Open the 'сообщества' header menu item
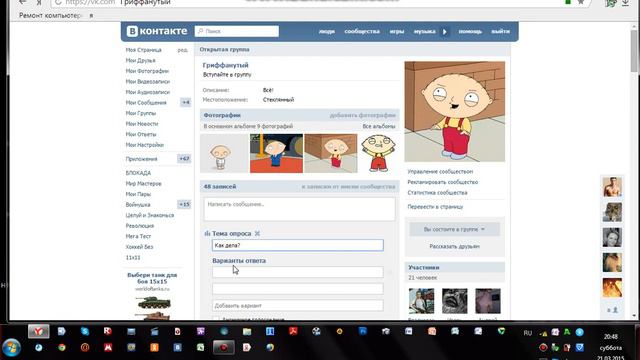The image size is (640, 360). [x=362, y=31]
